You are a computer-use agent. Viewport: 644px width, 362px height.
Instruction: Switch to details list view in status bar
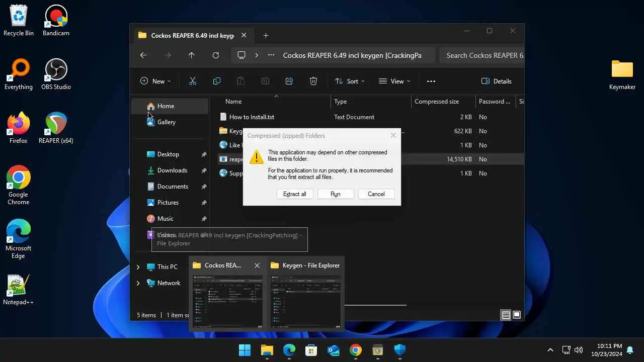click(x=506, y=315)
